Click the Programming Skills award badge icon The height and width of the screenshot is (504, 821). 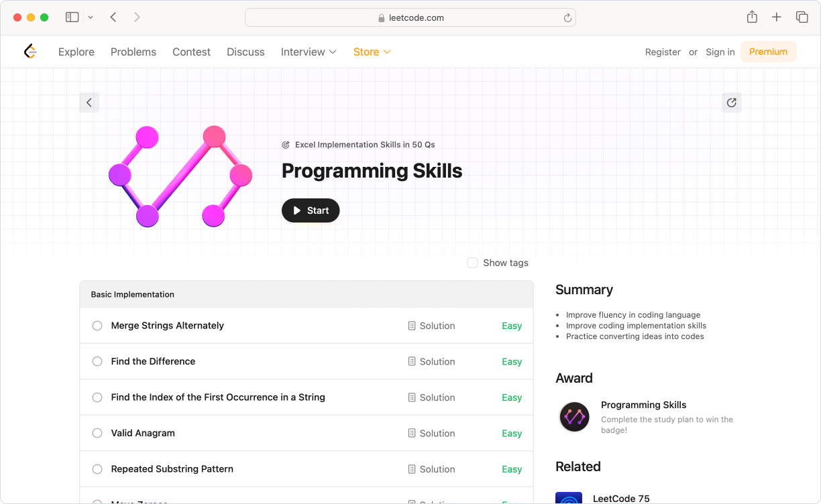[x=574, y=417]
